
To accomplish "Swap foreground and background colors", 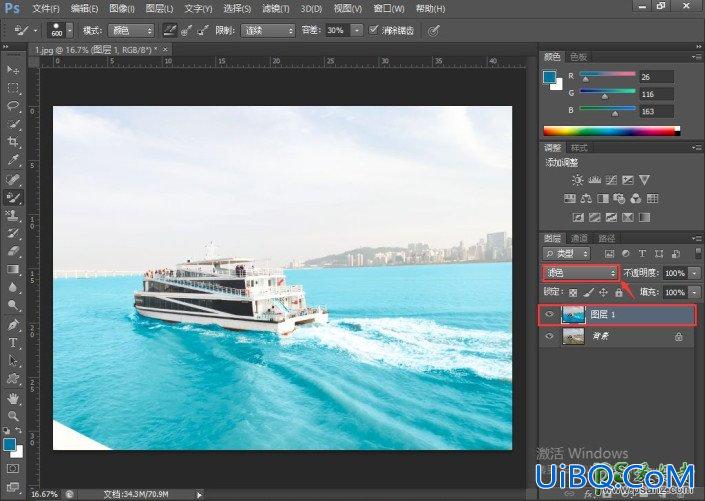I will coord(18,430).
